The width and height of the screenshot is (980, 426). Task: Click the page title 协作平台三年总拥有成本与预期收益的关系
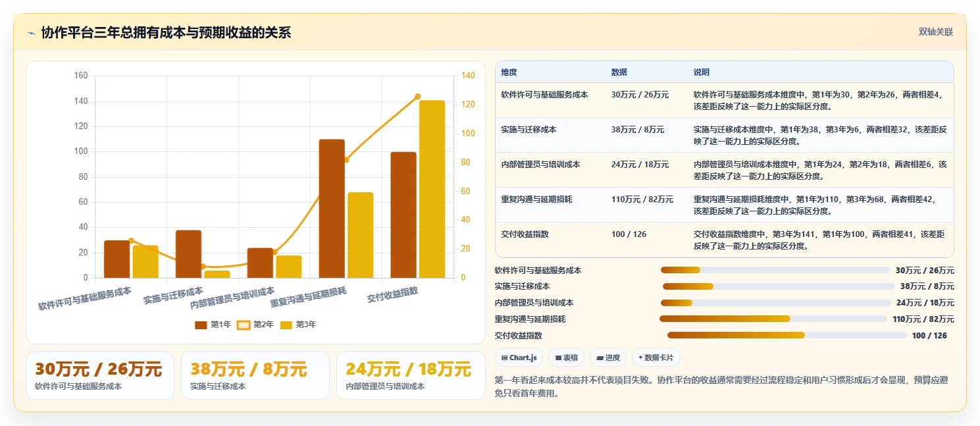point(166,32)
